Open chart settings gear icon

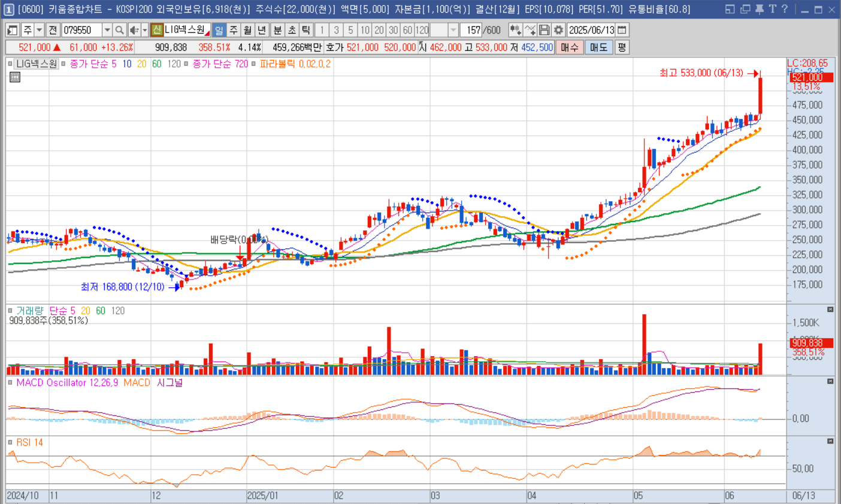coord(558,30)
